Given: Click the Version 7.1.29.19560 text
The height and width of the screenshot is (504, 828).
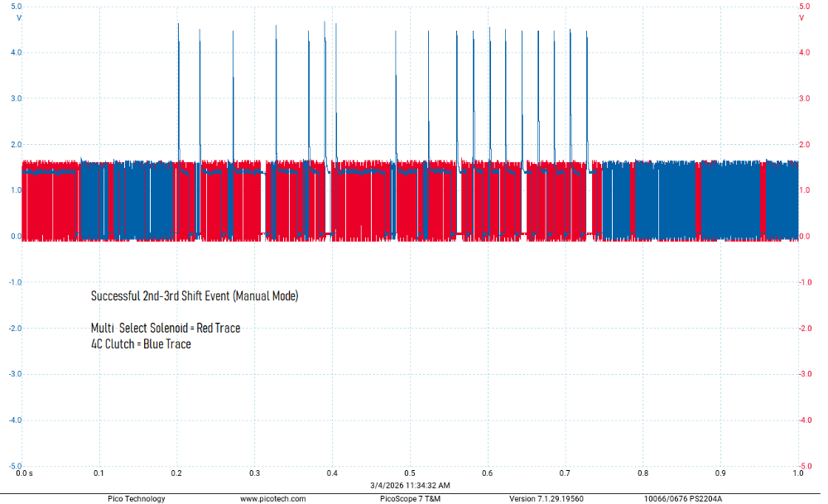Looking at the screenshot, I should point(546,498).
